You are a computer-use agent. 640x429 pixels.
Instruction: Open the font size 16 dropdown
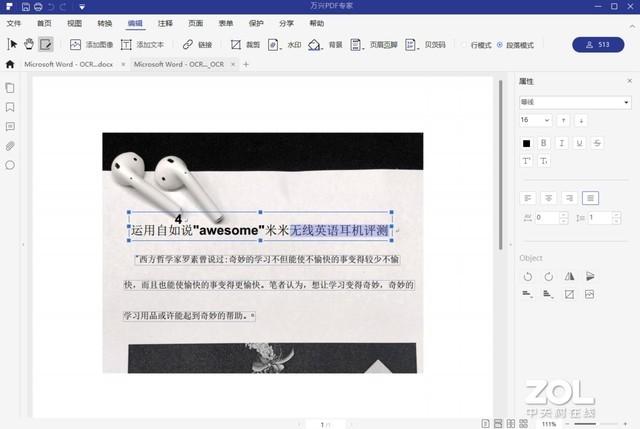tap(536, 120)
